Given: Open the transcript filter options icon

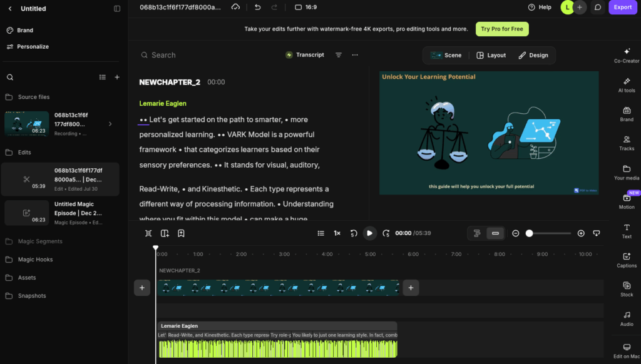Looking at the screenshot, I should 339,55.
